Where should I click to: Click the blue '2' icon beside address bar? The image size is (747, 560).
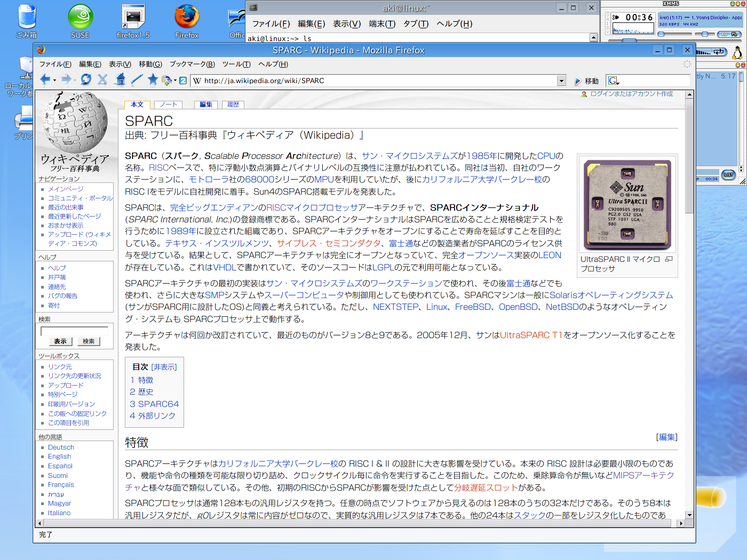183,81
